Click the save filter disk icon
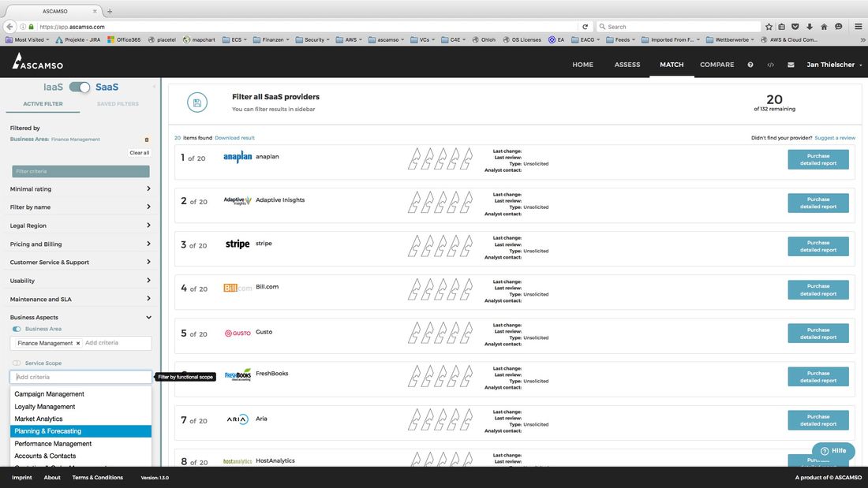The image size is (868, 488). (x=197, y=102)
